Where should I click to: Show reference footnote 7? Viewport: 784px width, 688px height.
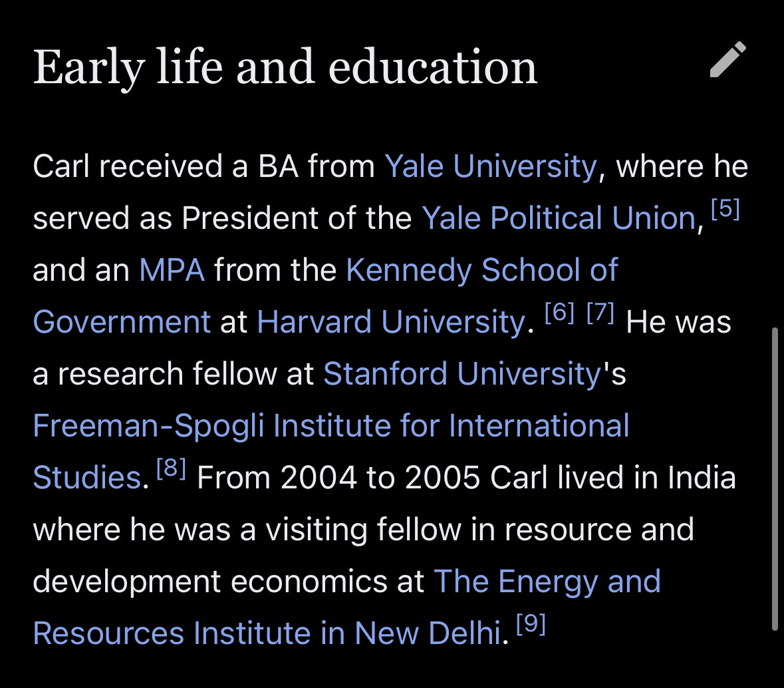(600, 314)
